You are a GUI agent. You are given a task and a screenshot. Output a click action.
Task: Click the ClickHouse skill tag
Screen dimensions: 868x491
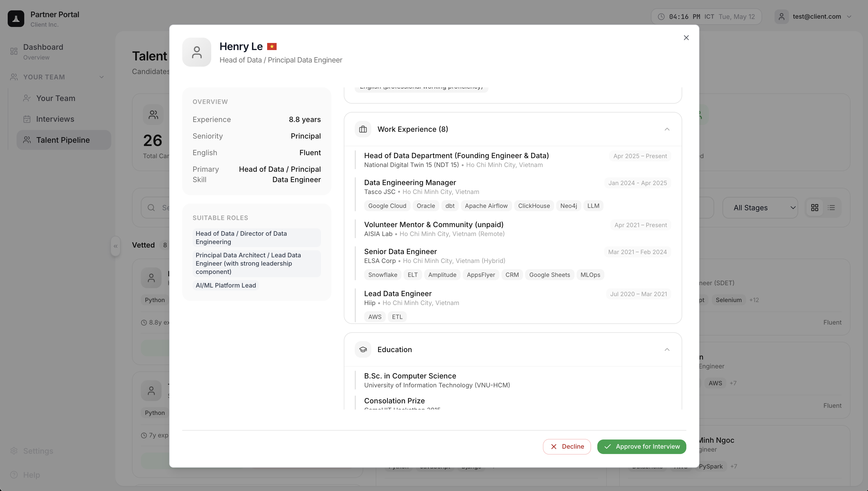click(534, 206)
